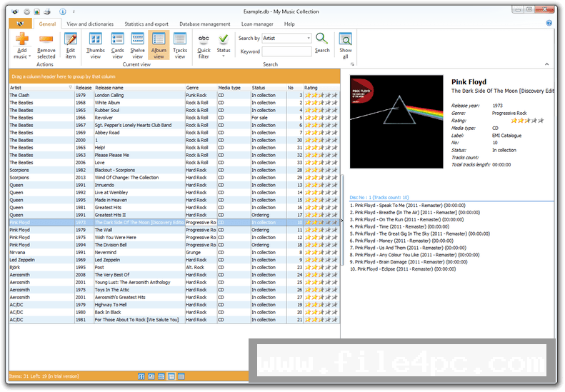Set rating stars for London Calling row
The image size is (565, 392).
pos(321,95)
